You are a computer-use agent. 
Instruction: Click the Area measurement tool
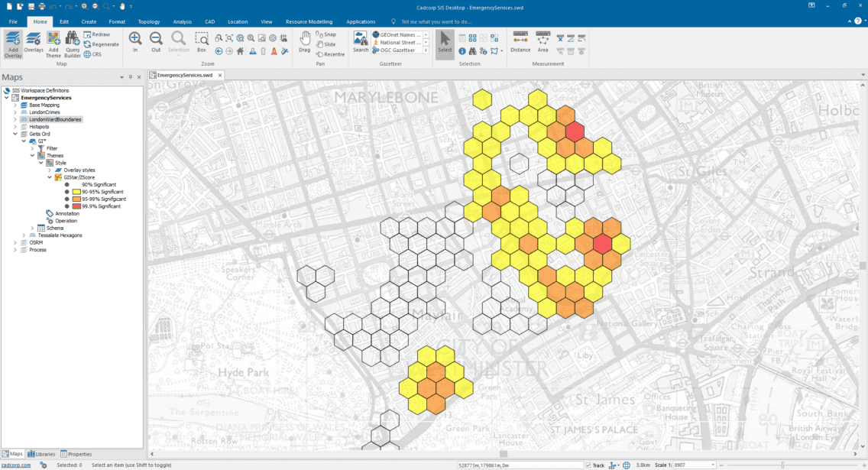pyautogui.click(x=542, y=44)
